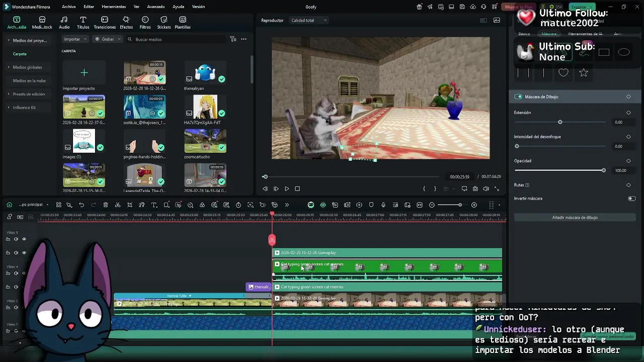644x362 pixels.
Task: Choose the star mask shape
Action: 584,73
